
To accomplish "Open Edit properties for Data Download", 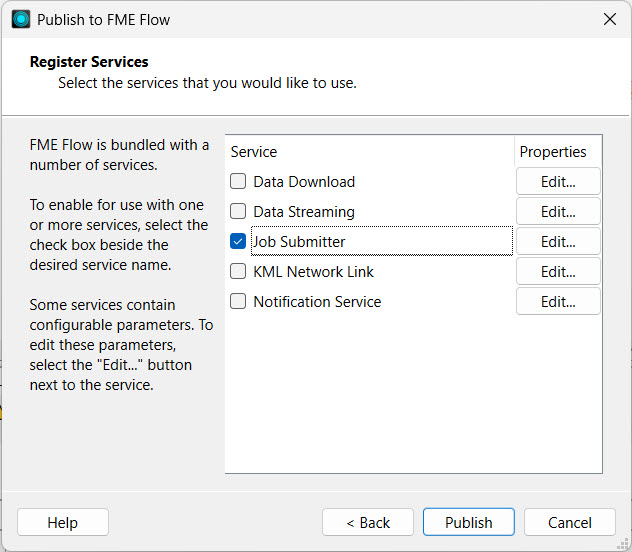I will (x=558, y=182).
